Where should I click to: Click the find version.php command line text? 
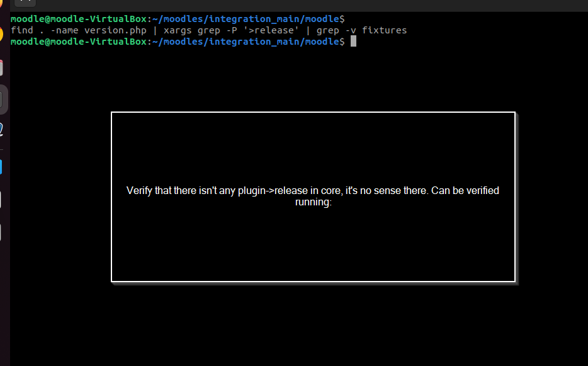point(209,30)
